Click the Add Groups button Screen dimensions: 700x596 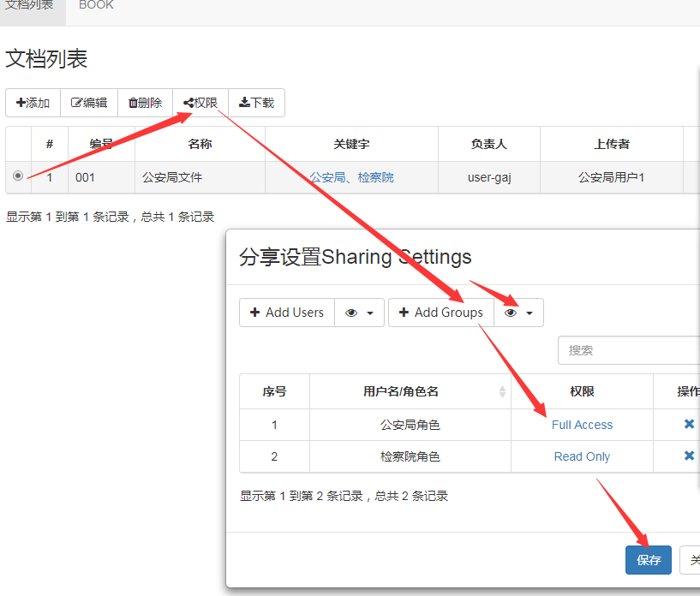coord(440,313)
